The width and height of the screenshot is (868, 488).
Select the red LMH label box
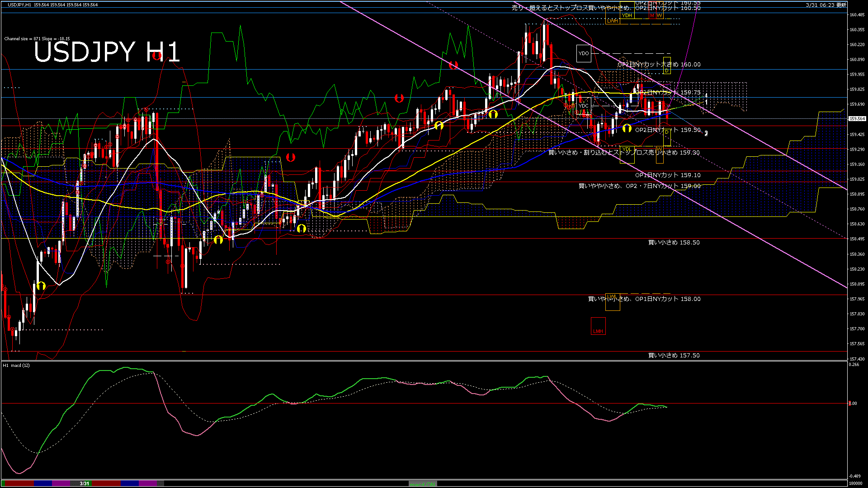(x=598, y=326)
